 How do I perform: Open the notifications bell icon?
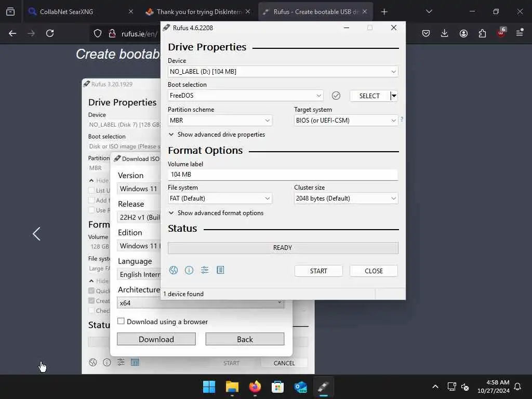pyautogui.click(x=517, y=387)
